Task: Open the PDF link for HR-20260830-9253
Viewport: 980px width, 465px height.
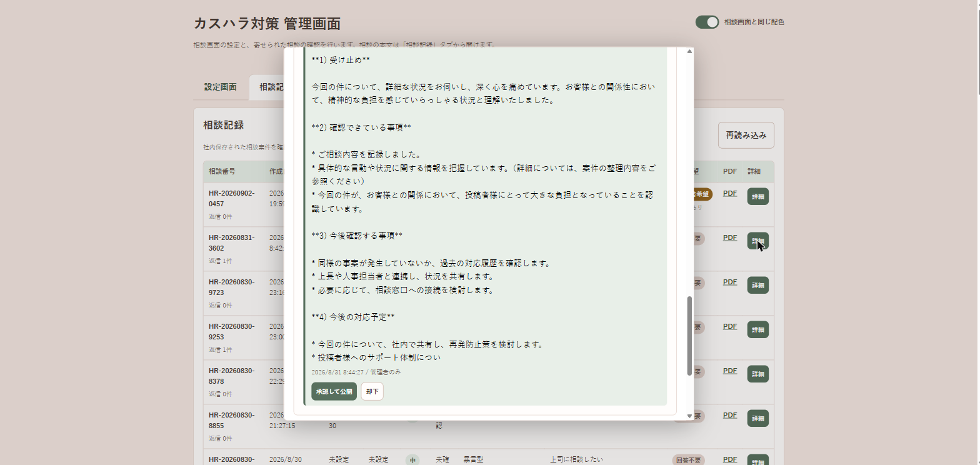Action: [730, 326]
